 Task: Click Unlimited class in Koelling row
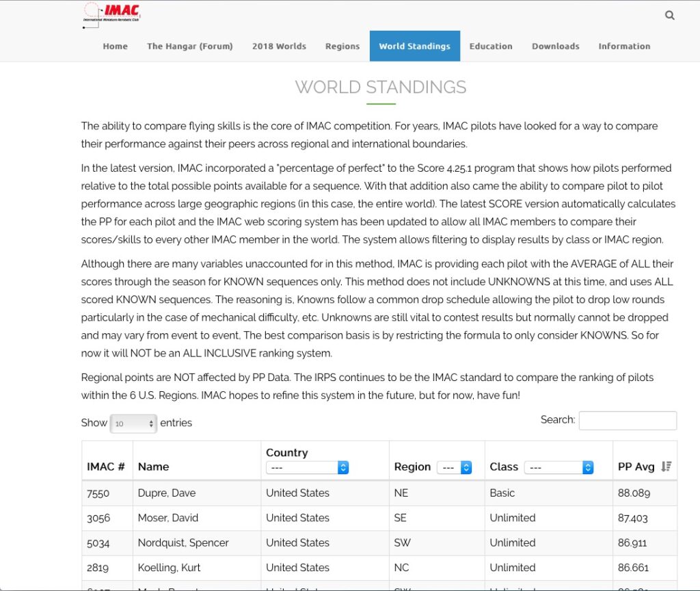513,567
